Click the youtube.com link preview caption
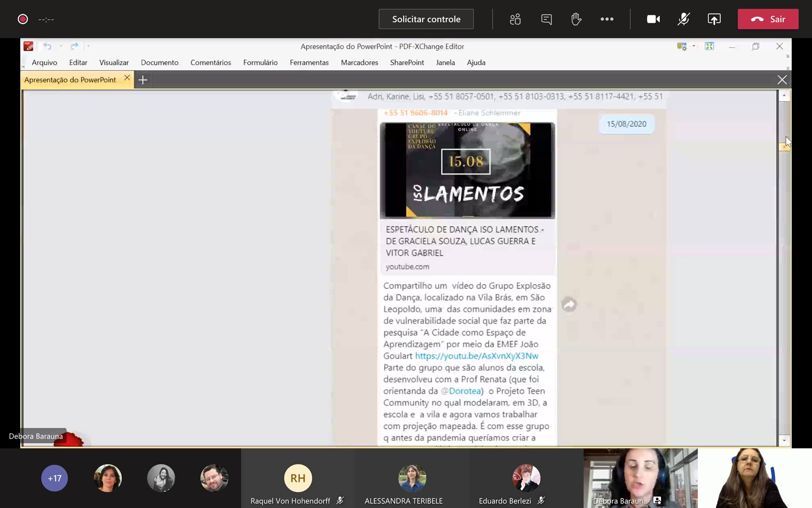Screen dimensions: 812x508 (x=407, y=267)
